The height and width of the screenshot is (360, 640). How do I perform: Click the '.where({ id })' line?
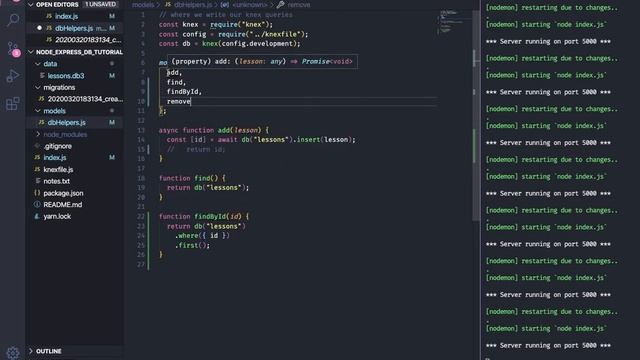[x=202, y=236]
